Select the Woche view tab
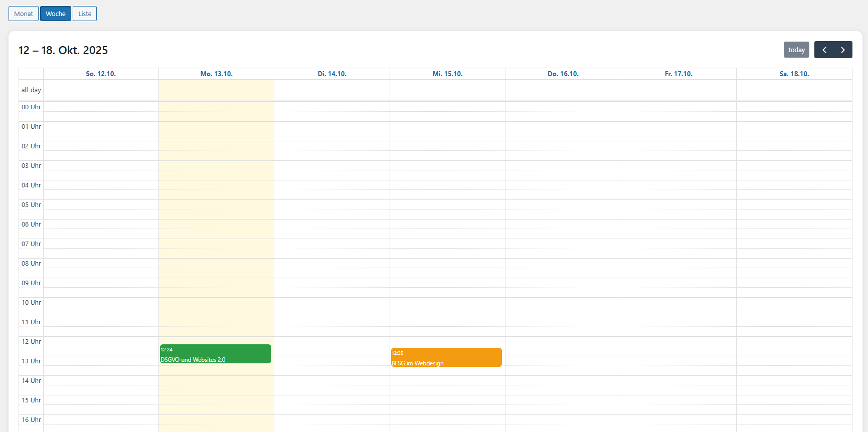The width and height of the screenshot is (868, 432). (x=56, y=14)
